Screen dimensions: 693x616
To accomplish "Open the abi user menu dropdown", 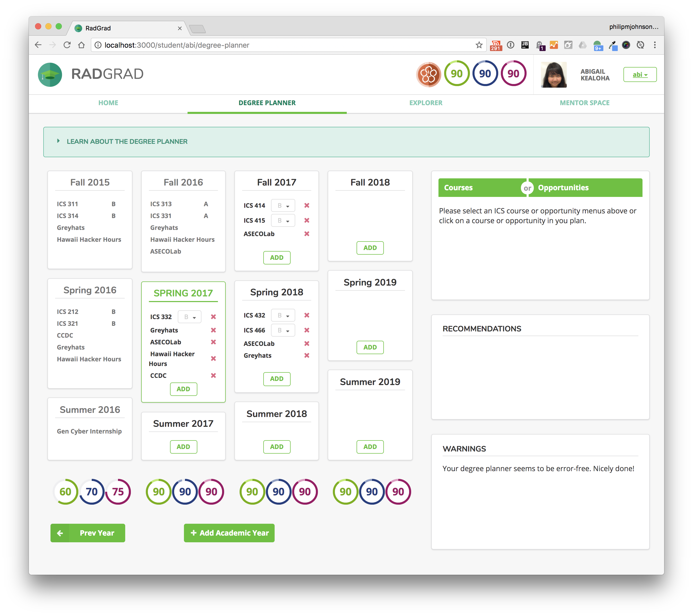I will (x=639, y=75).
